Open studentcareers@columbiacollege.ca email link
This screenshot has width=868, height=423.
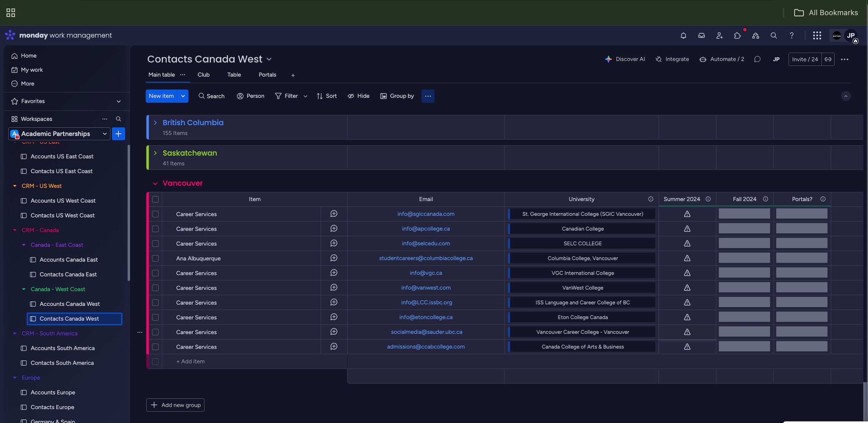point(426,258)
